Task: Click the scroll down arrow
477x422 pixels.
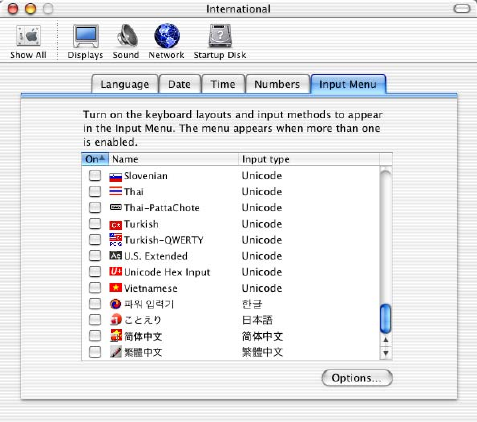Action: (386, 353)
